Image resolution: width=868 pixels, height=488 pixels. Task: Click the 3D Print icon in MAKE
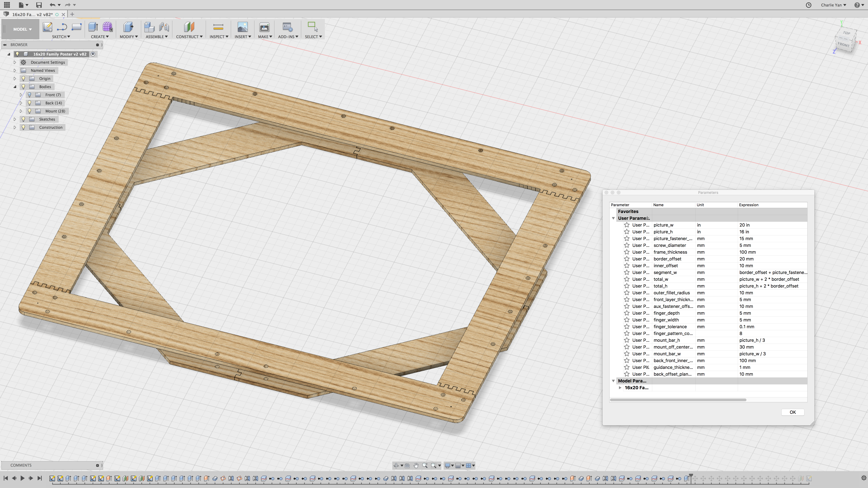(x=264, y=27)
